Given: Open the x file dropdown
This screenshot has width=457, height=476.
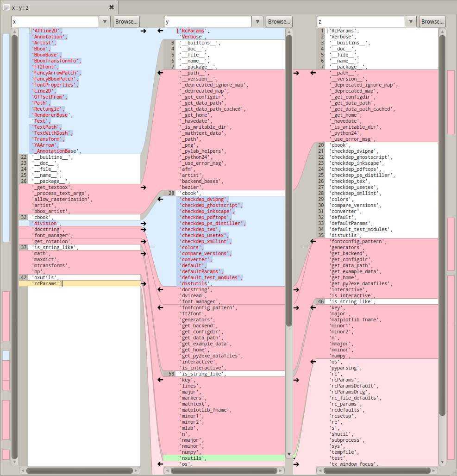Looking at the screenshot, I should tap(105, 22).
